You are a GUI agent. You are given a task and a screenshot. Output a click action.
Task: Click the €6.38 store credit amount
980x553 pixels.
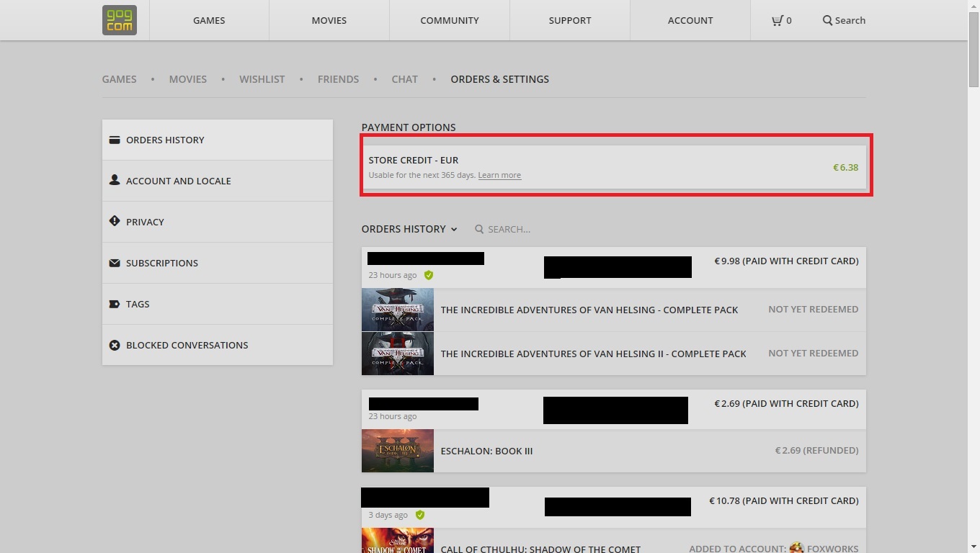tap(845, 167)
